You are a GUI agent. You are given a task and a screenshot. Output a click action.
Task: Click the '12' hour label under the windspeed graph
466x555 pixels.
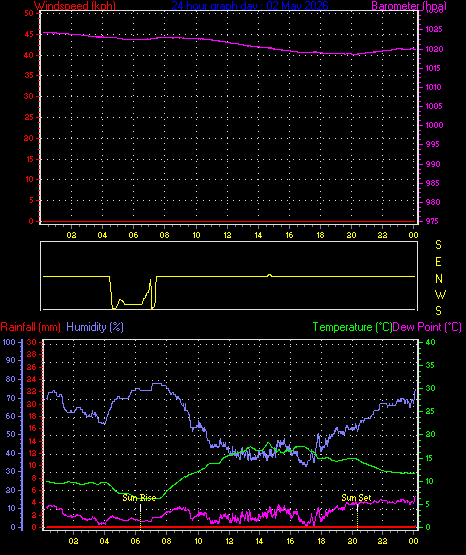pyautogui.click(x=227, y=235)
